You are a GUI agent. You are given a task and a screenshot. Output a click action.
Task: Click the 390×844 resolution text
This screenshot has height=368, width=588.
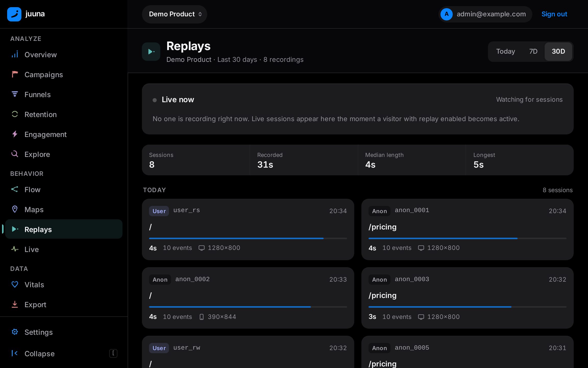tap(222, 317)
